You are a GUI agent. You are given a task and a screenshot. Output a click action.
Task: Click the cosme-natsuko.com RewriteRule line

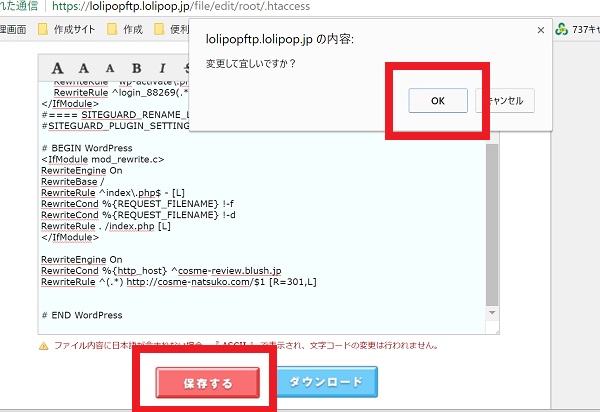click(179, 282)
